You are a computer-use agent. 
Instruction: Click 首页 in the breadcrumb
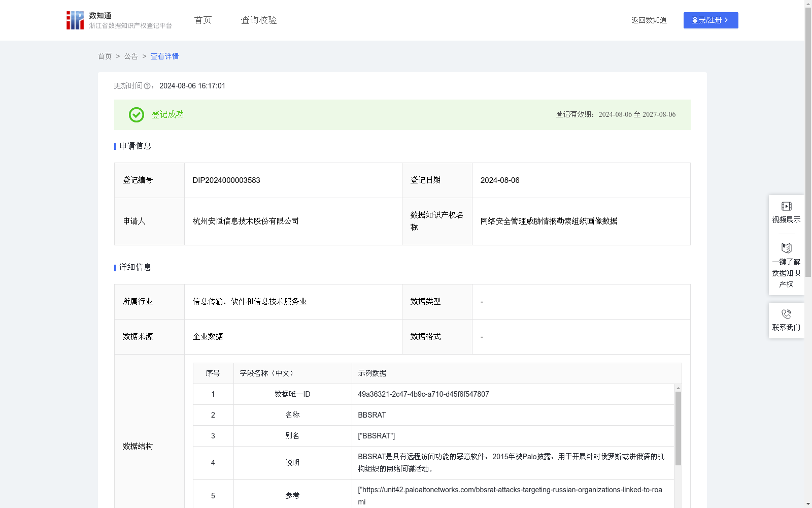[105, 56]
